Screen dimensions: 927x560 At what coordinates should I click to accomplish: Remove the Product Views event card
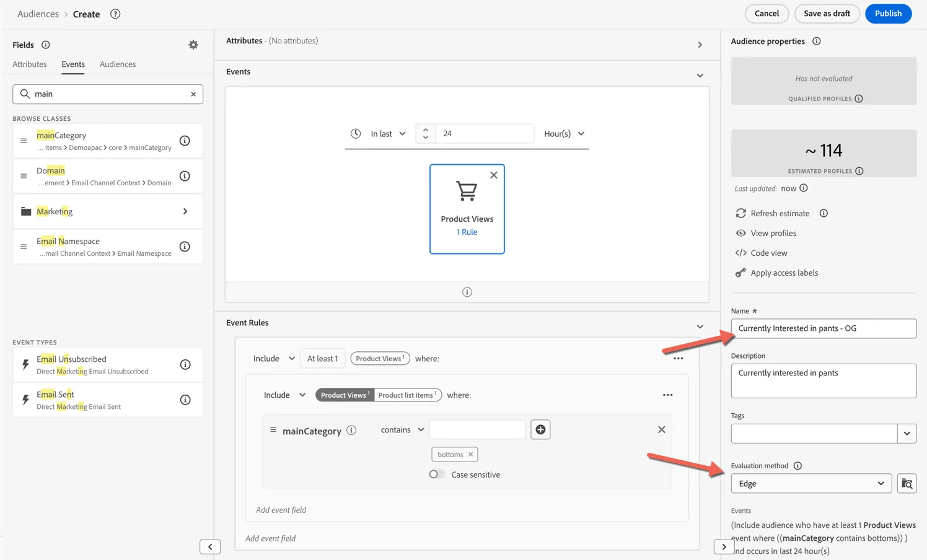point(494,175)
